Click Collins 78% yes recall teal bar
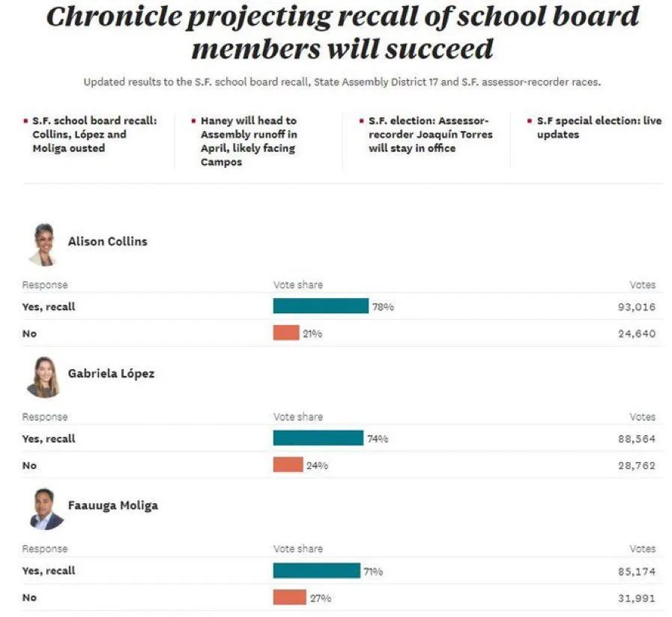The image size is (672, 617). pos(321,306)
